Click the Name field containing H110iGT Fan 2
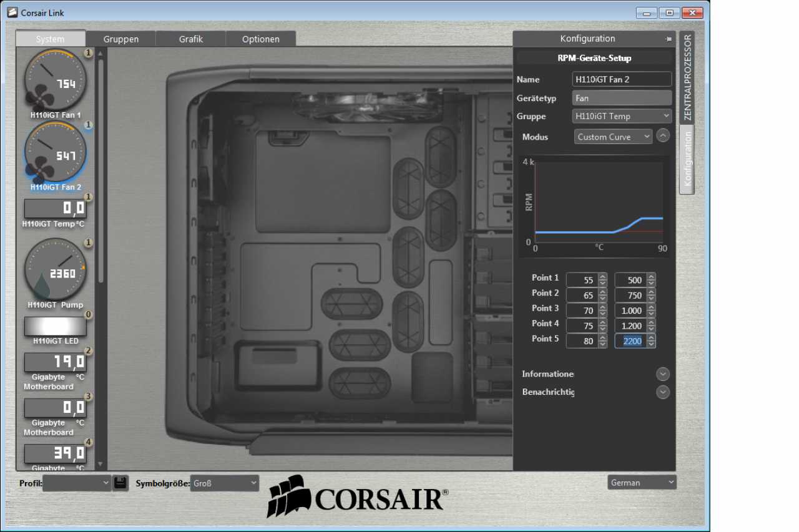 pos(622,79)
